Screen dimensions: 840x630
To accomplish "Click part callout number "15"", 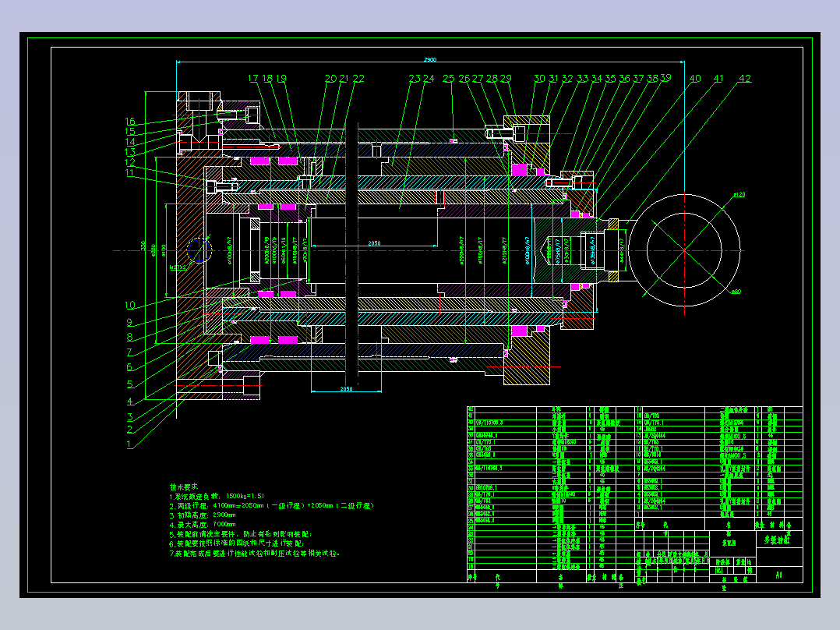I will [130, 131].
